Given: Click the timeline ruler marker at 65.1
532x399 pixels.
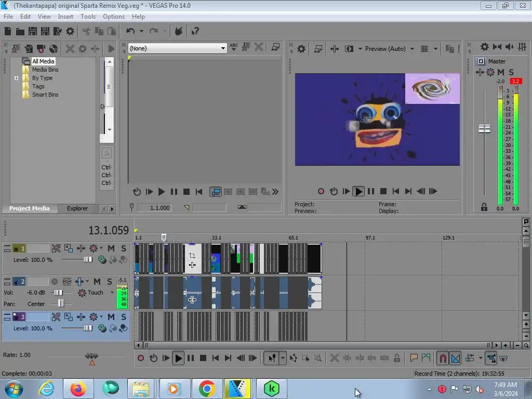Looking at the screenshot, I should pyautogui.click(x=293, y=238).
